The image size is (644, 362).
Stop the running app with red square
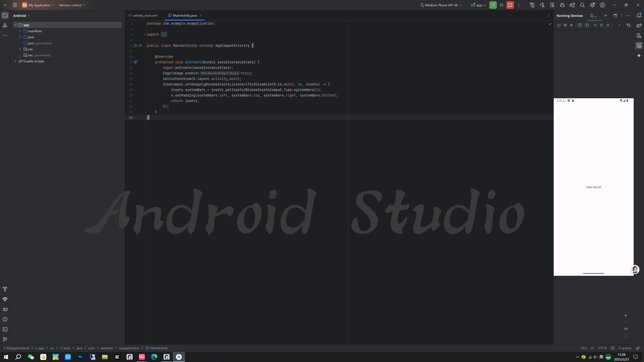click(x=510, y=5)
